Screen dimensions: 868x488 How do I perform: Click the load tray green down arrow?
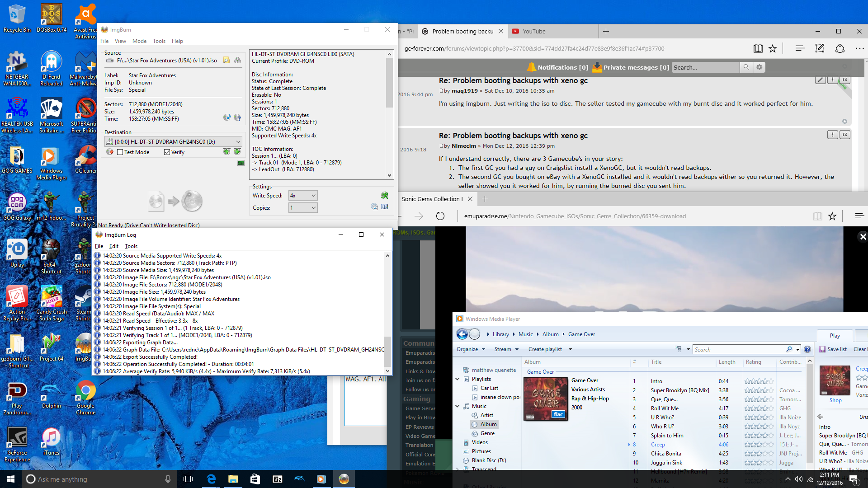[x=237, y=152]
